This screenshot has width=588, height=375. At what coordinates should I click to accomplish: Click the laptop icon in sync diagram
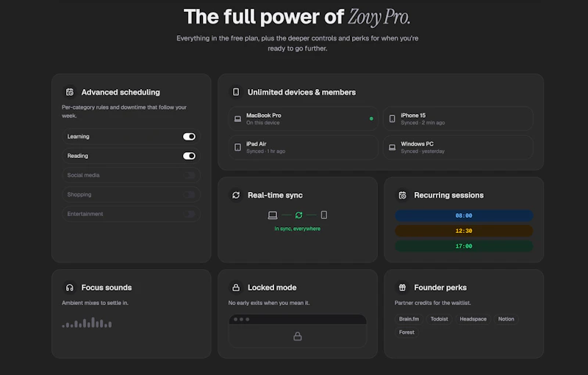click(273, 215)
